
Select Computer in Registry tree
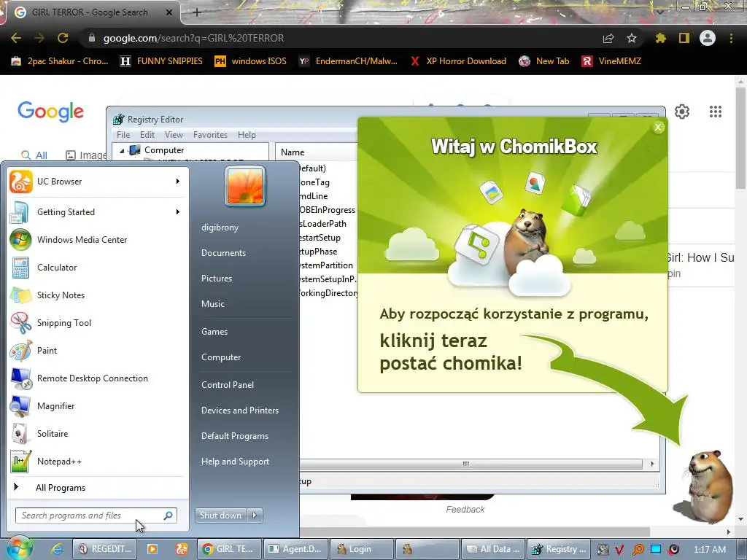(164, 150)
